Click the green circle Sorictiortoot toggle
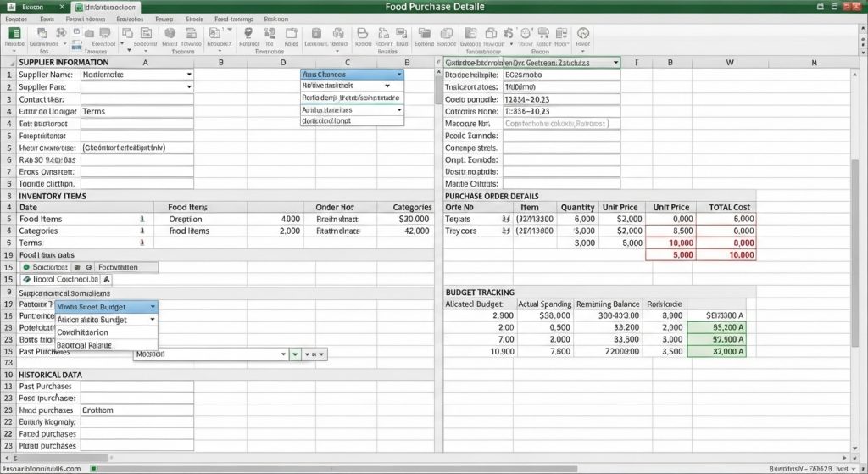The height and width of the screenshot is (474, 868). click(26, 267)
